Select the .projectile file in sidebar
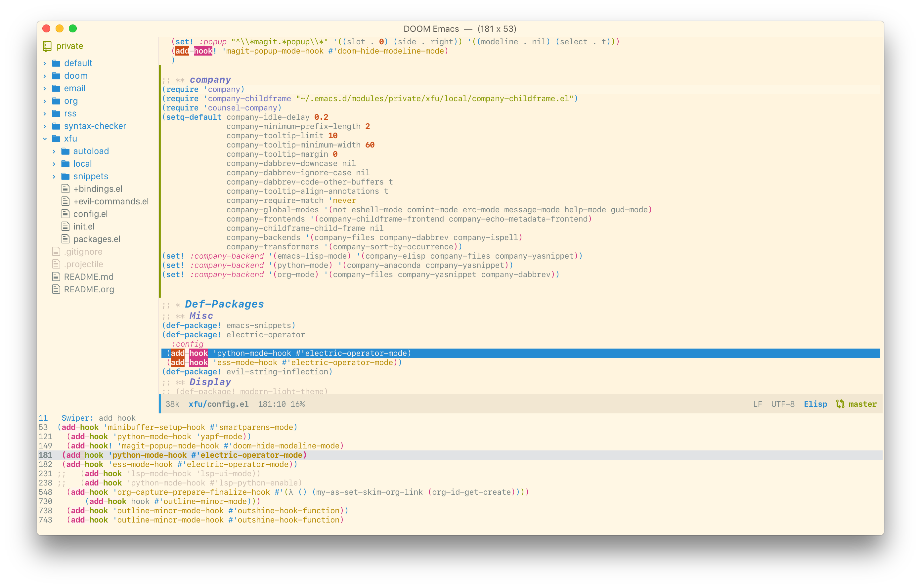Screen dimensions: 921x588 coord(83,264)
